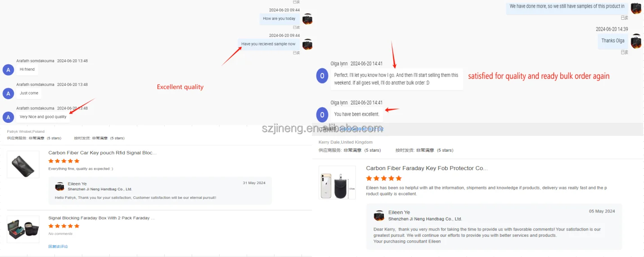
Task: Open "Carbon Fiber Car Key pouch Rfid Signal Bloc..." title
Action: tap(103, 153)
